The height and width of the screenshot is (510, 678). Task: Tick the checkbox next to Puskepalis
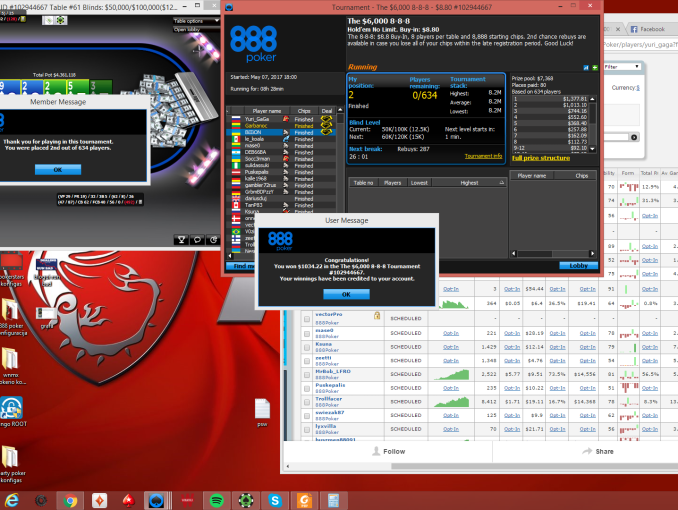[x=307, y=386]
